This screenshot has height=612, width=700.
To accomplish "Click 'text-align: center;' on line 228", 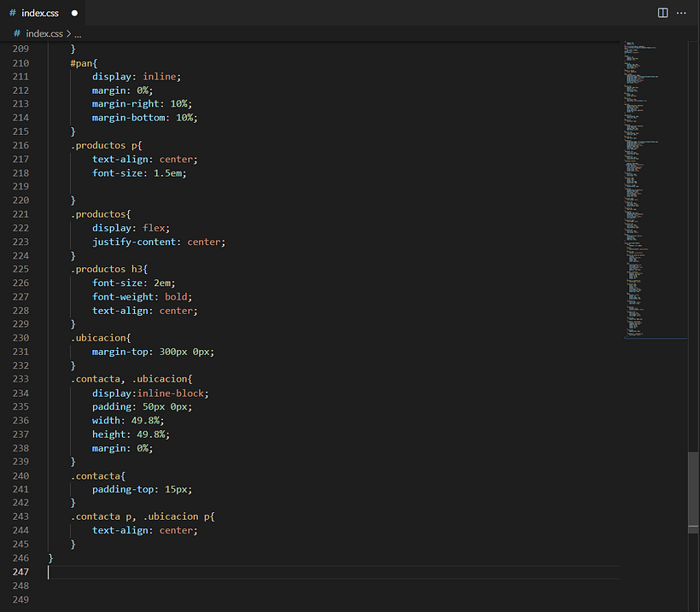I will point(144,311).
